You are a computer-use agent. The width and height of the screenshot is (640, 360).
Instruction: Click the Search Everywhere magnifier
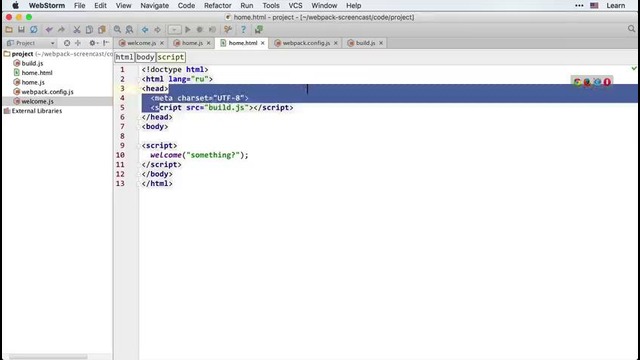[631, 29]
